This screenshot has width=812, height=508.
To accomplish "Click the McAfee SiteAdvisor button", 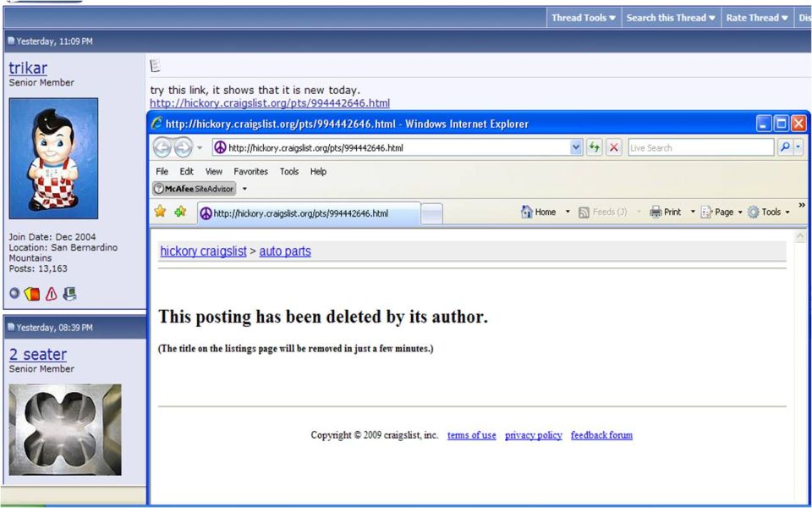I will (x=195, y=189).
